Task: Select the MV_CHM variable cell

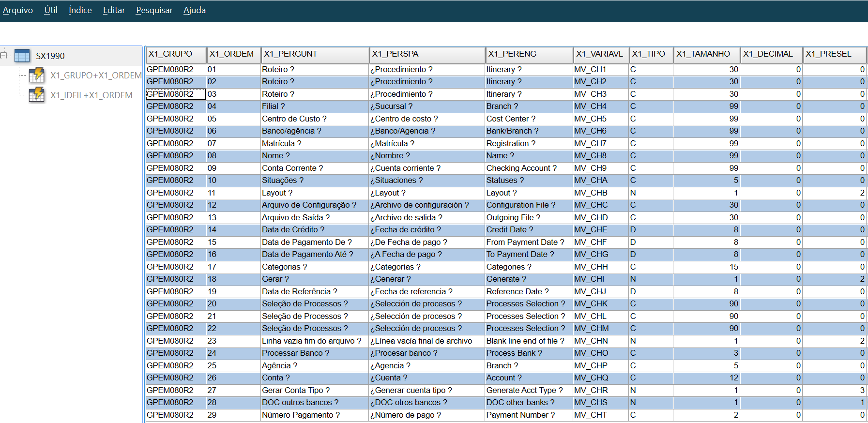Action: click(x=601, y=329)
